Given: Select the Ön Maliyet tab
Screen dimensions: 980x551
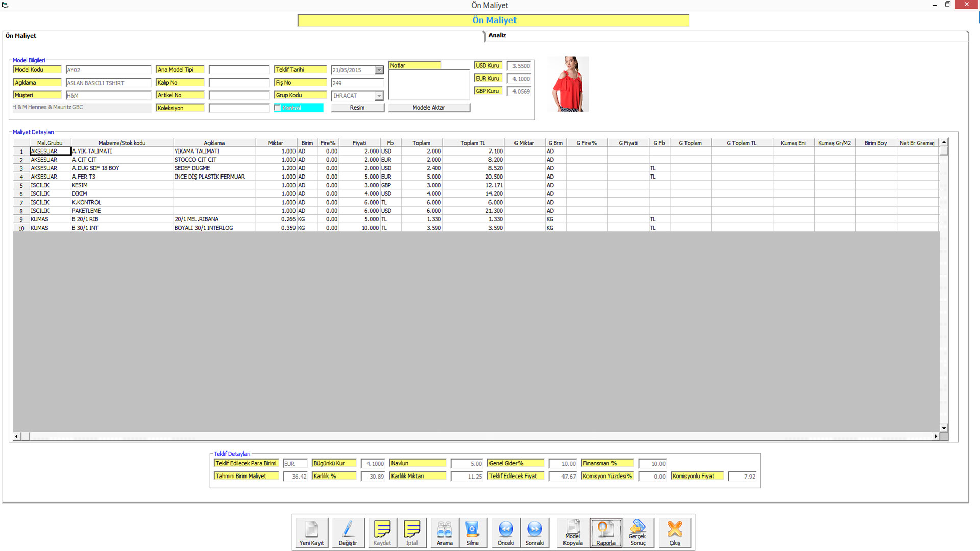Looking at the screenshot, I should [21, 36].
